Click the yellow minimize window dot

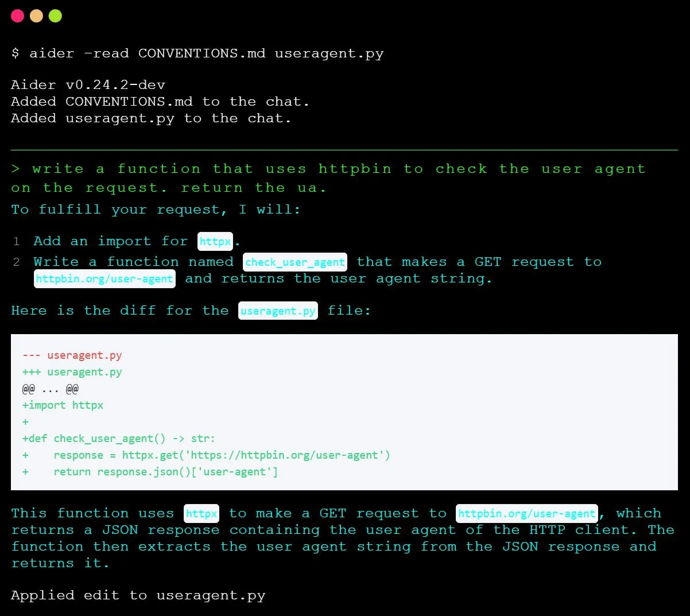tap(36, 16)
